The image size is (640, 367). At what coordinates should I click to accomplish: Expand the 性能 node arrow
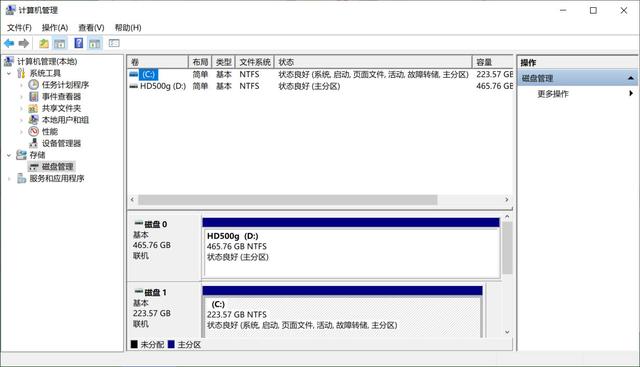21,132
